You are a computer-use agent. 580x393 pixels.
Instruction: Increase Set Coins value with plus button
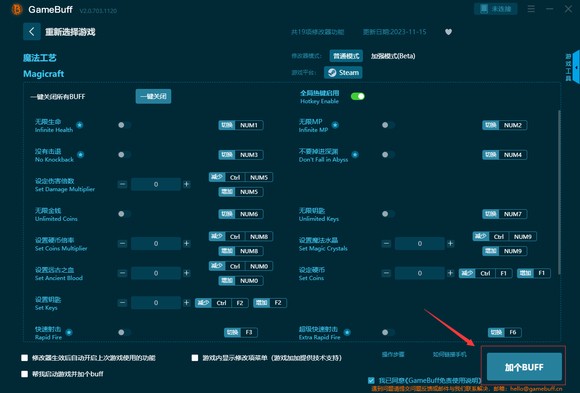pos(450,273)
